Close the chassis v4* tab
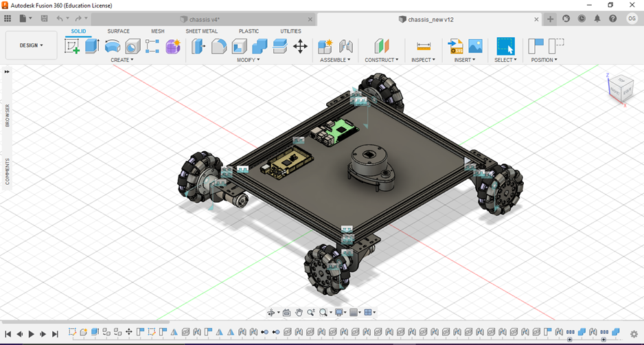Viewport: 644px width, 345px height. [310, 19]
